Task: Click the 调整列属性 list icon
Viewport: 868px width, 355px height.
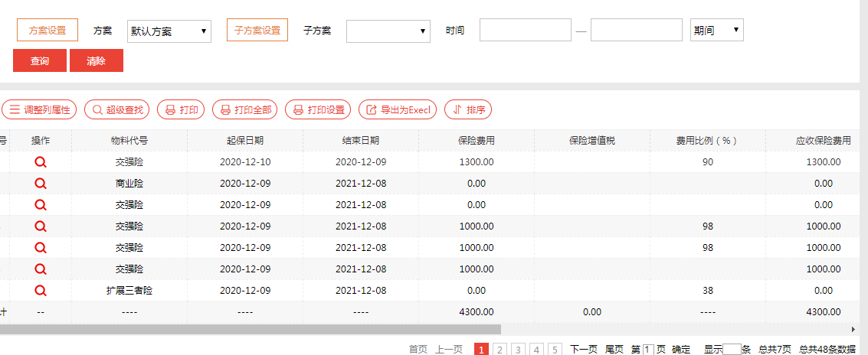Action: coord(15,109)
